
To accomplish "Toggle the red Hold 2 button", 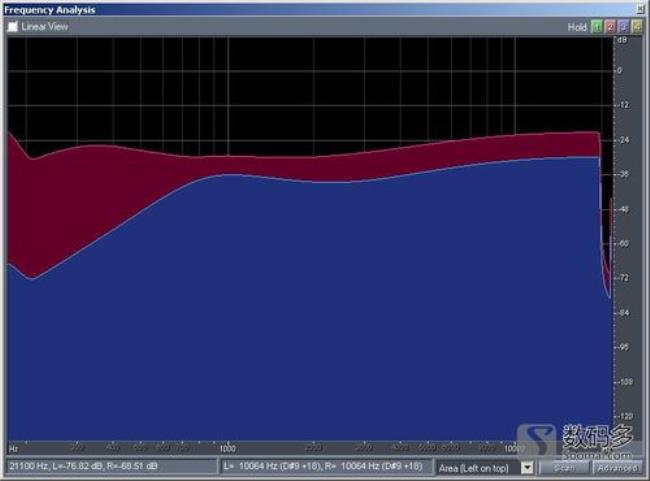I will 610,27.
